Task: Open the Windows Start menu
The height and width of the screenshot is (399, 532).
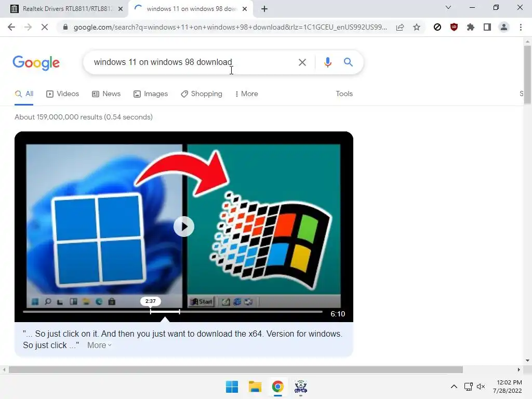Action: pos(232,387)
